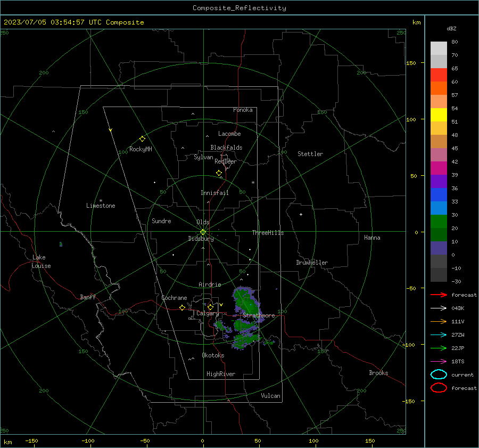Click the Sundre town label
Screen dimensions: 479x448
[161, 221]
